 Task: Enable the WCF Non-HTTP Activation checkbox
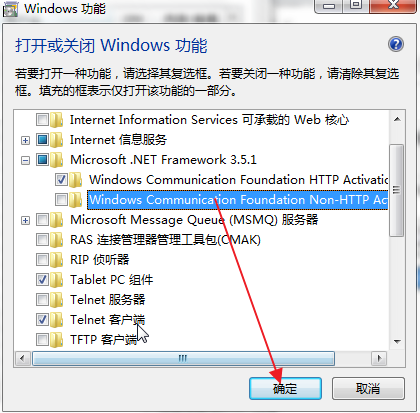click(x=61, y=200)
